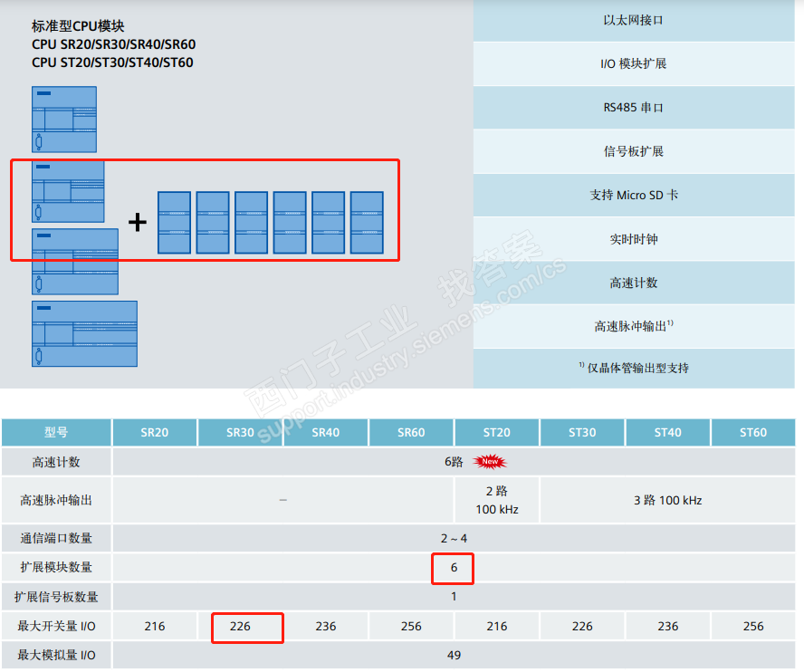Click the 236 value under ST40

667,626
